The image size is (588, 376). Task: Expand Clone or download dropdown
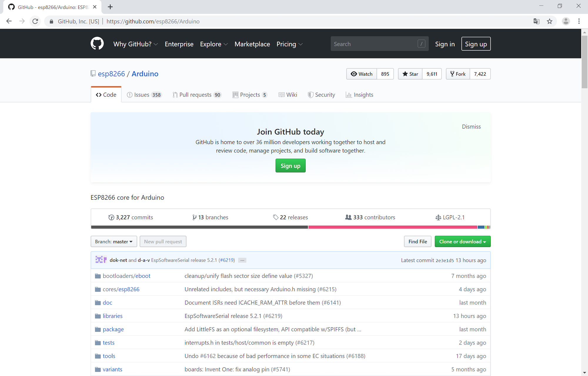[462, 242]
